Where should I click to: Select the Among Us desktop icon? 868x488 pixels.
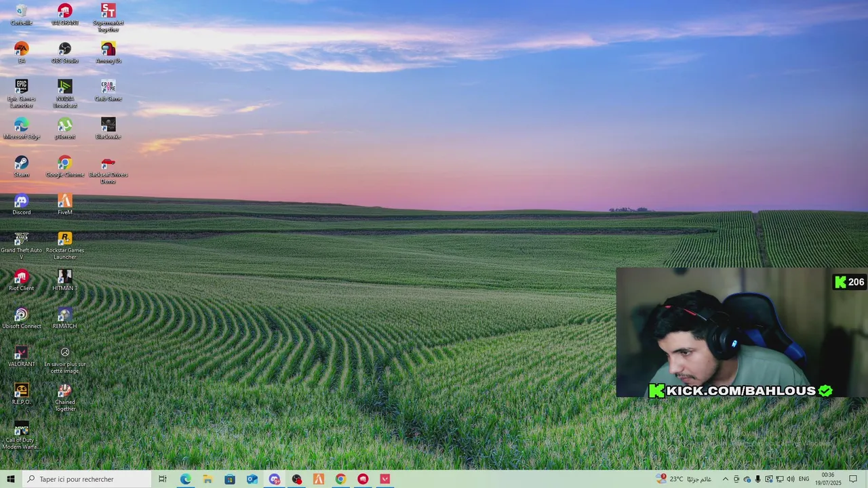[108, 53]
